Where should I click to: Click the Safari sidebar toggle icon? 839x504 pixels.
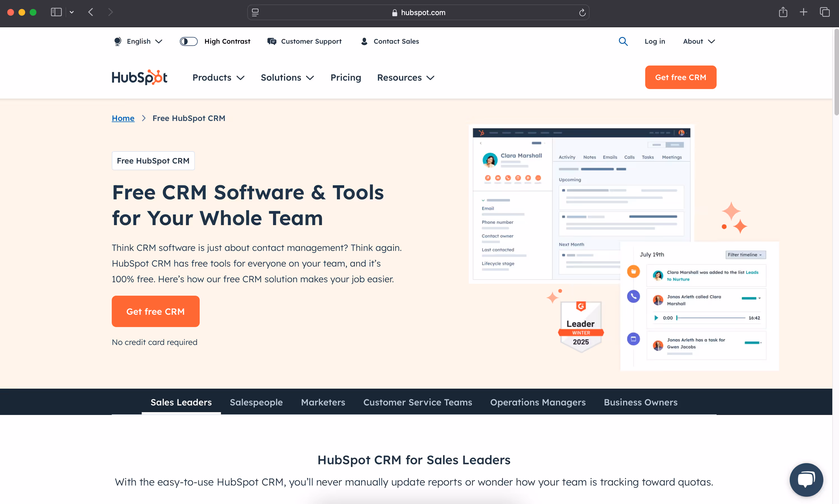click(x=56, y=12)
